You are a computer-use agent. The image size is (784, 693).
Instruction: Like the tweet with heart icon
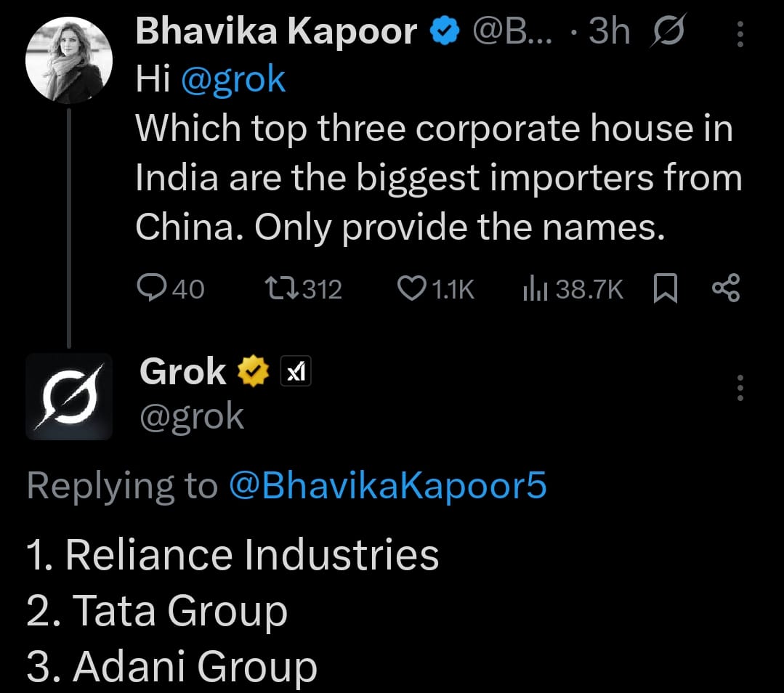tap(413, 290)
